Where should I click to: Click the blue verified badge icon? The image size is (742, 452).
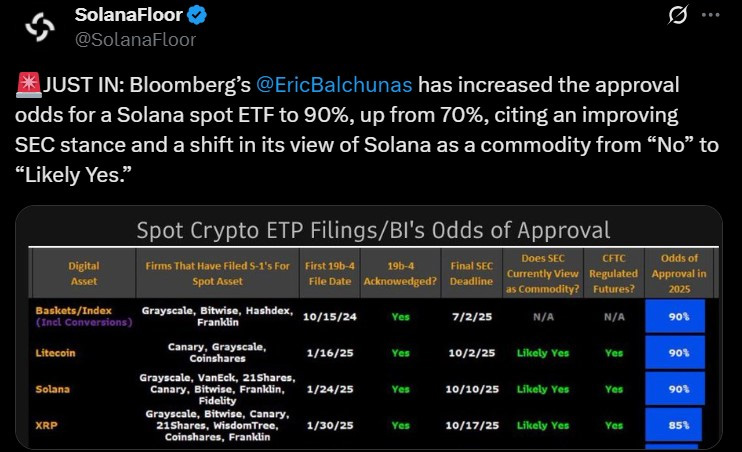(x=197, y=16)
